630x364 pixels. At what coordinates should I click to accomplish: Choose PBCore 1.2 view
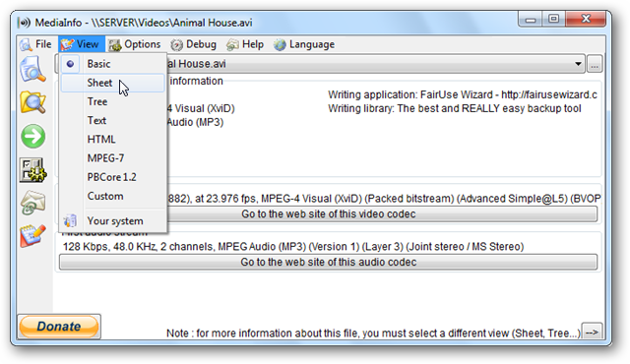tap(112, 177)
